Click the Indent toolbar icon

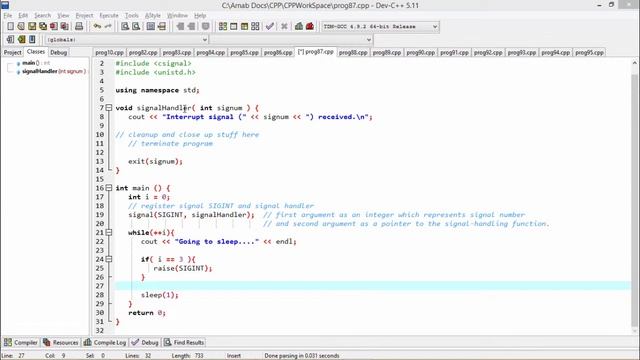pyautogui.click(x=180, y=27)
